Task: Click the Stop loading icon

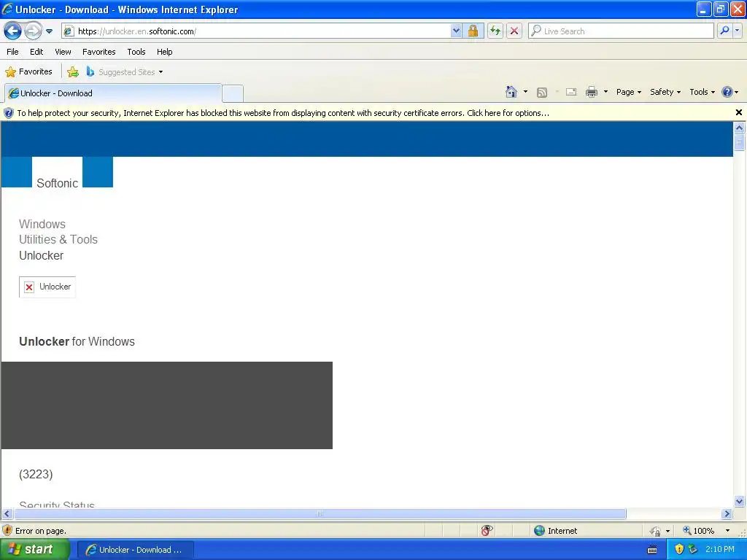Action: point(514,31)
